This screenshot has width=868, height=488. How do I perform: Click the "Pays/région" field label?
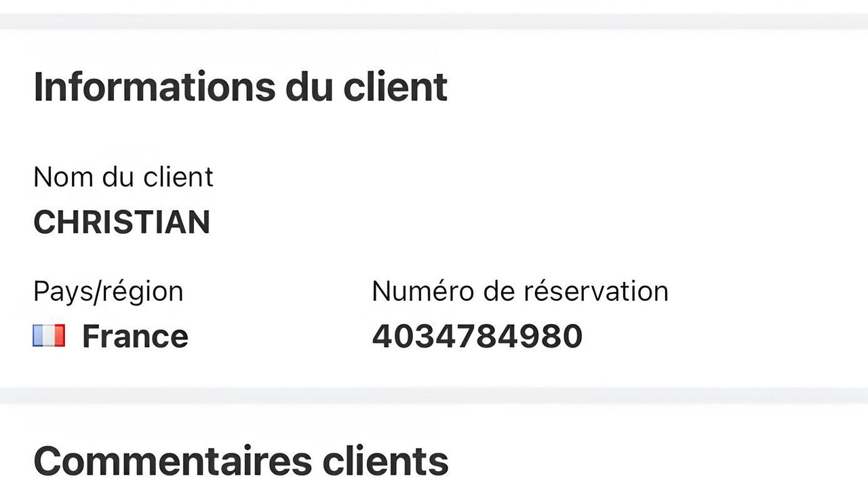(108, 291)
